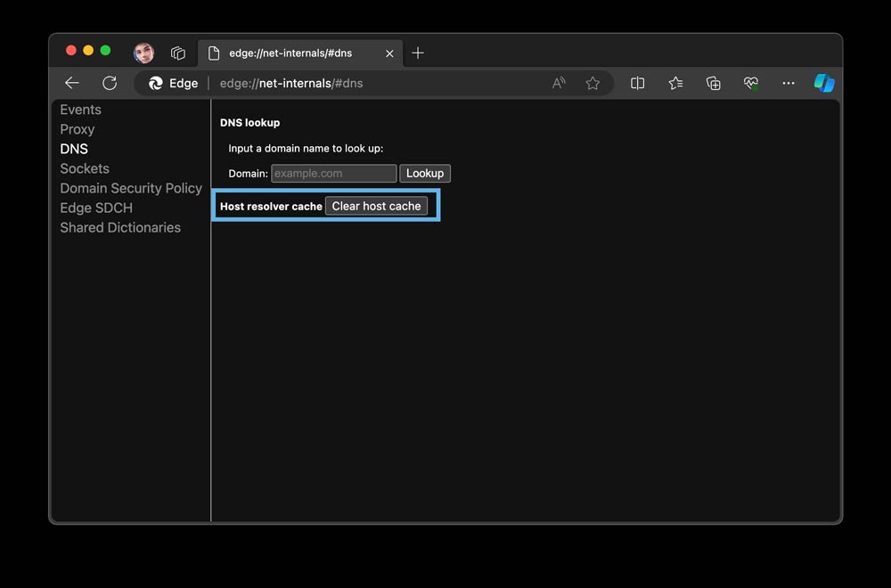This screenshot has width=891, height=588.
Task: Click the 'Host resolver cache' label
Action: pyautogui.click(x=271, y=206)
